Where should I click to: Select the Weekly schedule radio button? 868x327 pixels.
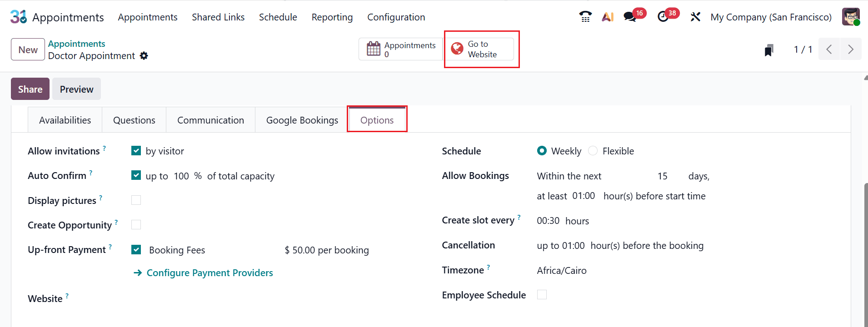pyautogui.click(x=542, y=150)
